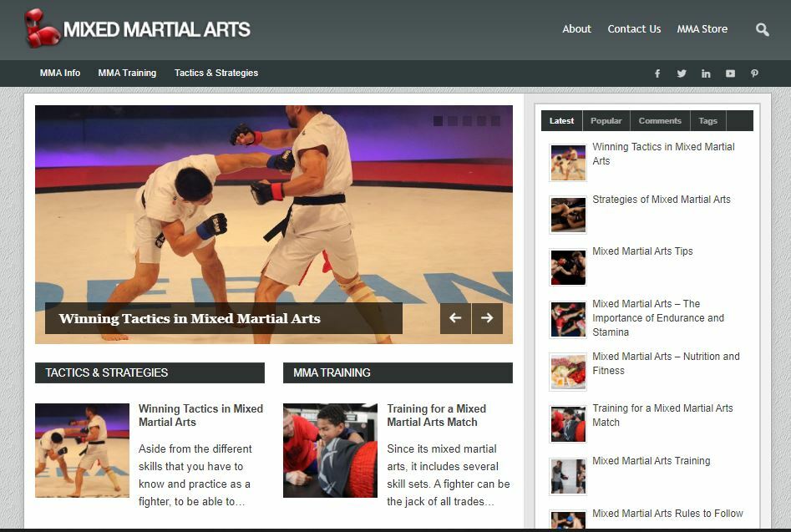Go to previous slide with left arrow
The width and height of the screenshot is (791, 532).
point(455,318)
